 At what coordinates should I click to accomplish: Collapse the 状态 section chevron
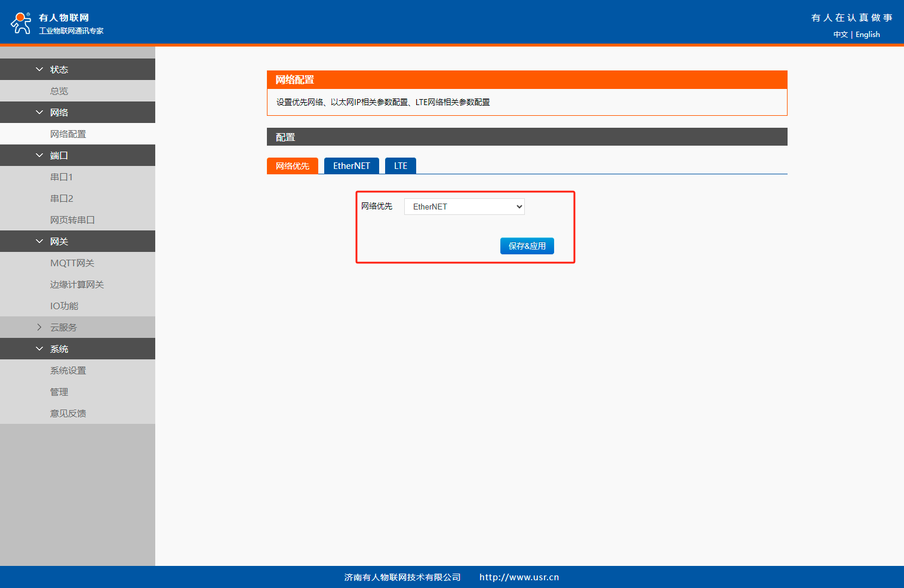coord(39,70)
